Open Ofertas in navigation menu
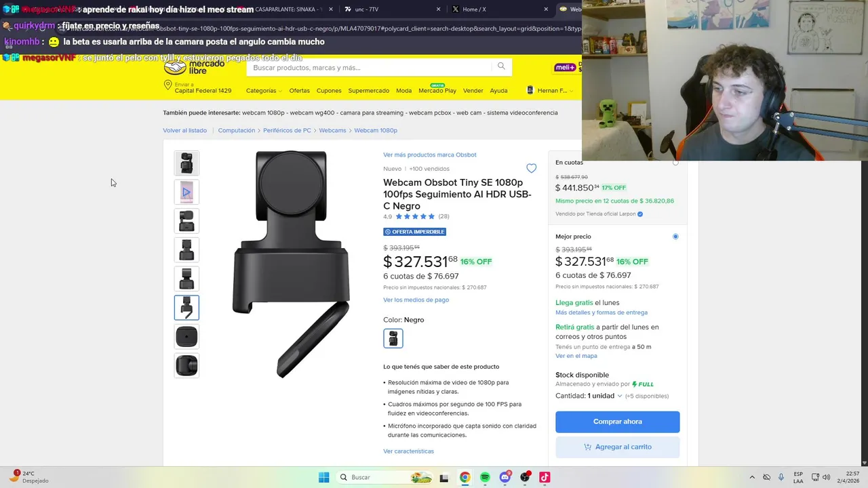Viewport: 868px width, 488px height. tap(299, 90)
